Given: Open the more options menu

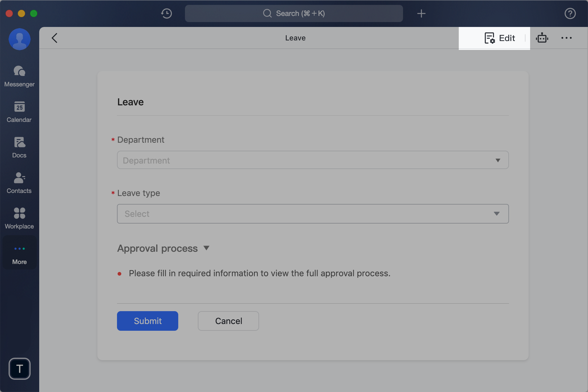Looking at the screenshot, I should (x=567, y=38).
